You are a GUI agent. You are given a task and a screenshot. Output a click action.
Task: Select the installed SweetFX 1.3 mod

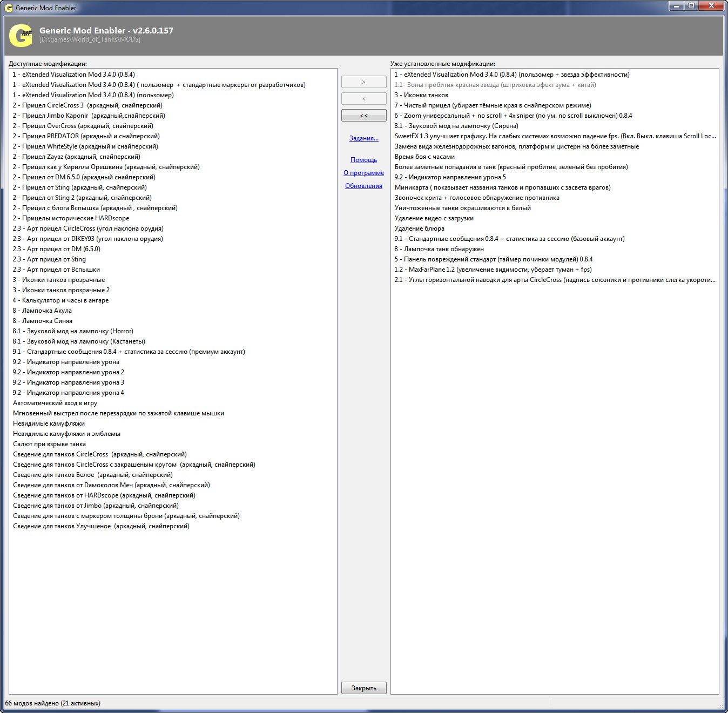point(555,136)
